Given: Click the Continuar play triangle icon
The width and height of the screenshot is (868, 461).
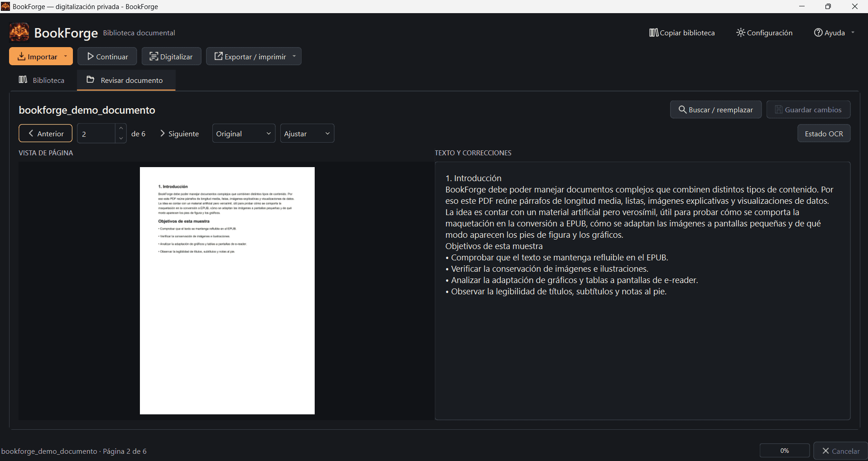Looking at the screenshot, I should click(91, 57).
